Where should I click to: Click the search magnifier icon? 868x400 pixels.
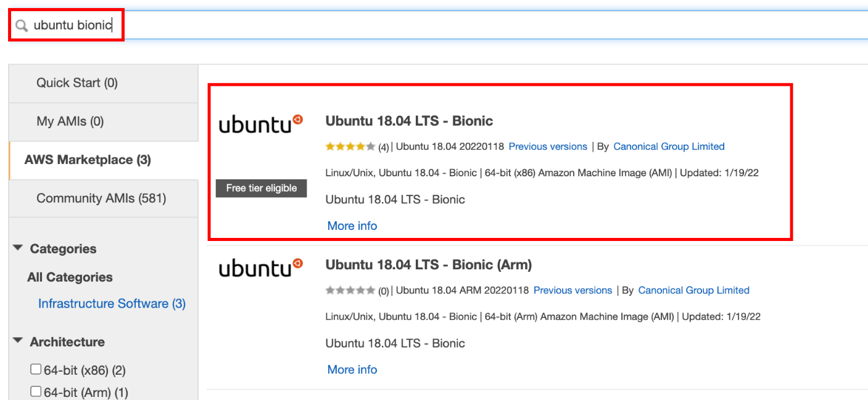[22, 25]
